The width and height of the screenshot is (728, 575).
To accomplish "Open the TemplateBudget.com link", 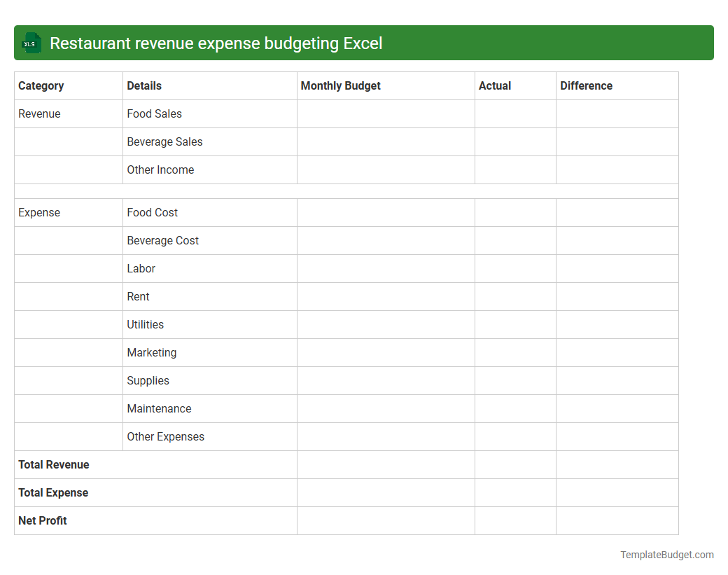I will pos(666,555).
